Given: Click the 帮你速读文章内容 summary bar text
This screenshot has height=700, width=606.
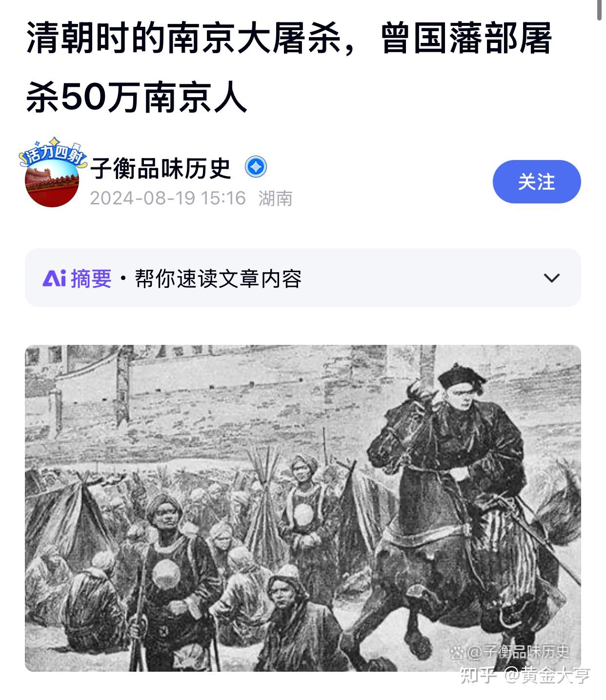Looking at the screenshot, I should click(x=218, y=278).
